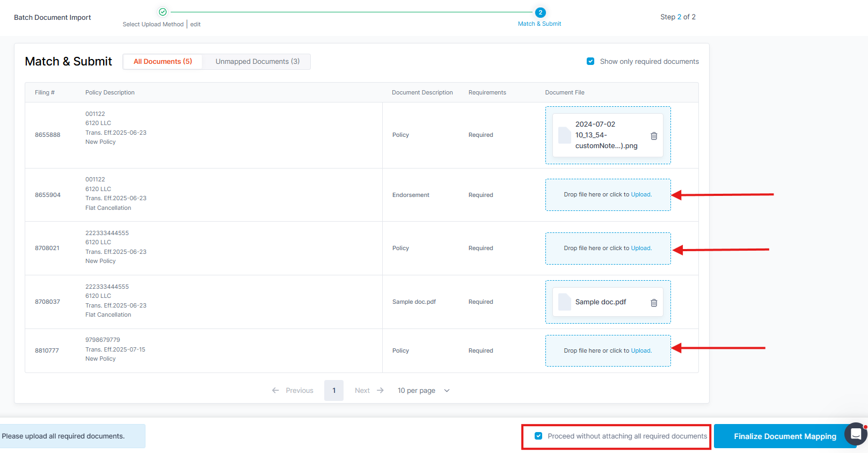Click the customNote png file card
Screen dimensions: 868x453
[608, 135]
